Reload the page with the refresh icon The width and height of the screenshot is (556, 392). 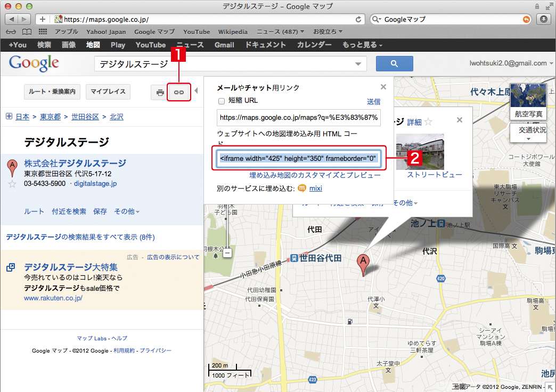(x=358, y=19)
